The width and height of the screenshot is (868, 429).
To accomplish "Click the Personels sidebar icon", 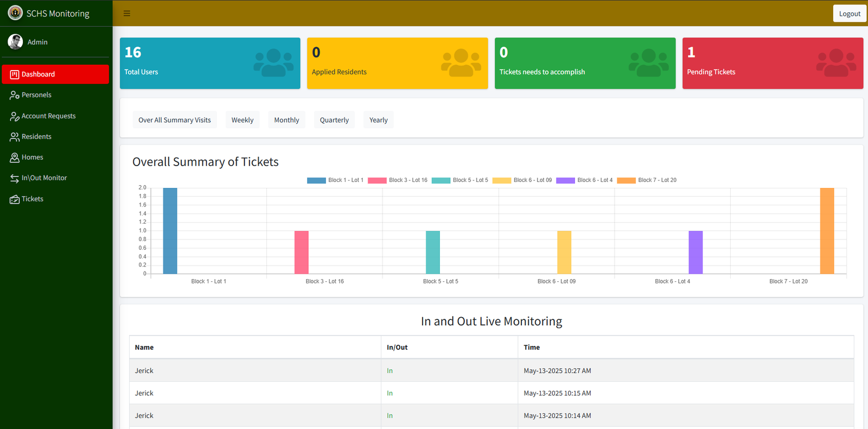I will pos(15,95).
